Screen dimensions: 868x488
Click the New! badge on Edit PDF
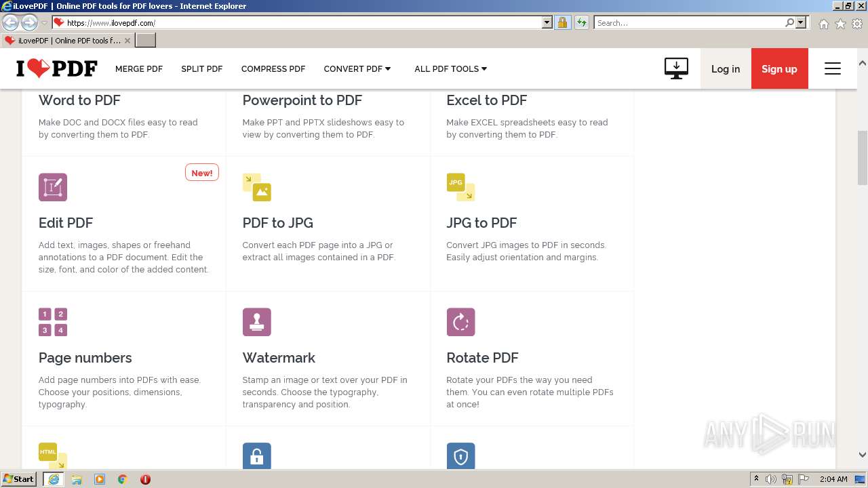(x=202, y=173)
